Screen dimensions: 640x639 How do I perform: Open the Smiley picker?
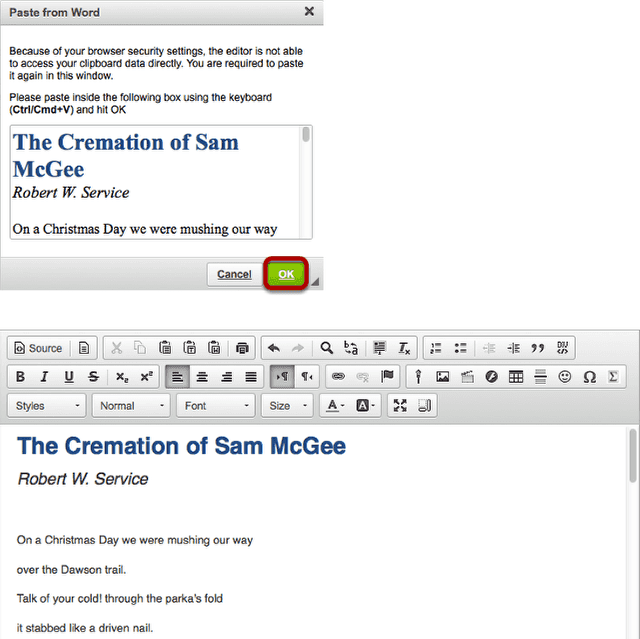tap(565, 377)
